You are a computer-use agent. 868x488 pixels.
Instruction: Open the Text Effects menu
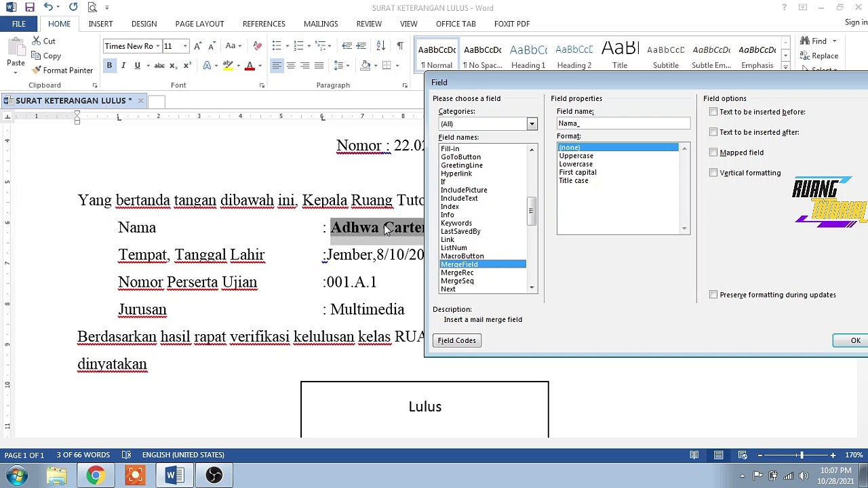(209, 66)
